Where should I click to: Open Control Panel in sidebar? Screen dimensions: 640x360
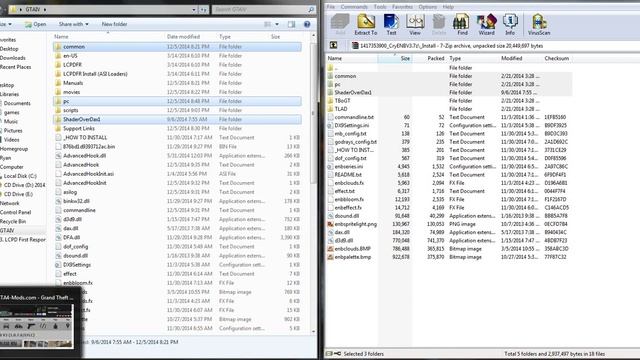[16, 212]
